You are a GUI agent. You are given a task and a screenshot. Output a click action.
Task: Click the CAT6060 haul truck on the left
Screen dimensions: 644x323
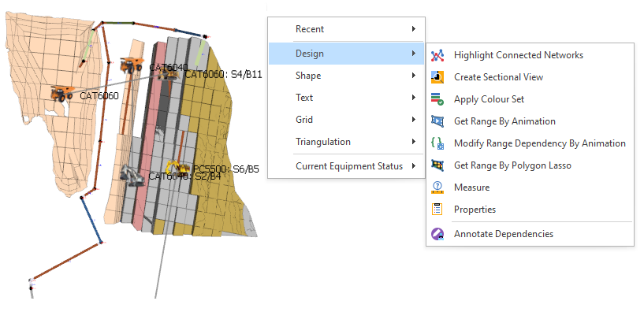[x=61, y=94]
